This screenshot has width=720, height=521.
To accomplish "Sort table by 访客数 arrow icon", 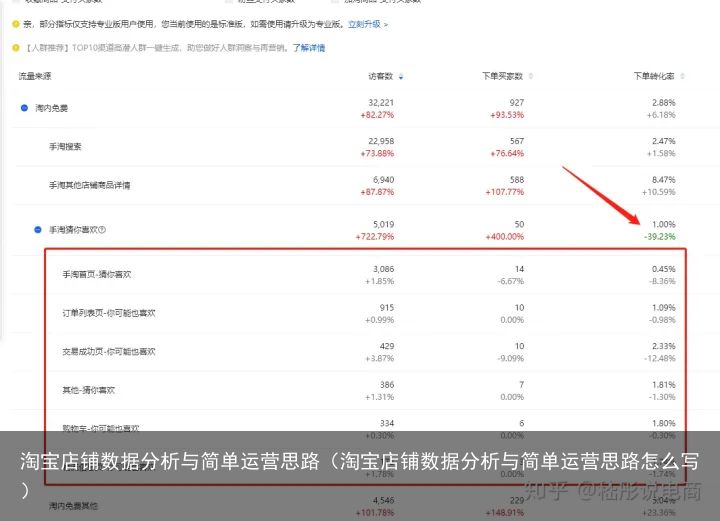I will [401, 77].
